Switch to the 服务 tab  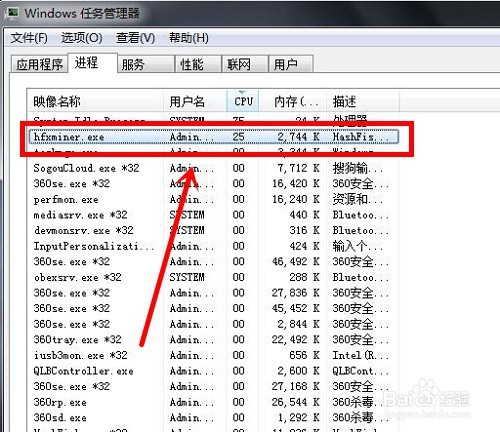tap(146, 64)
